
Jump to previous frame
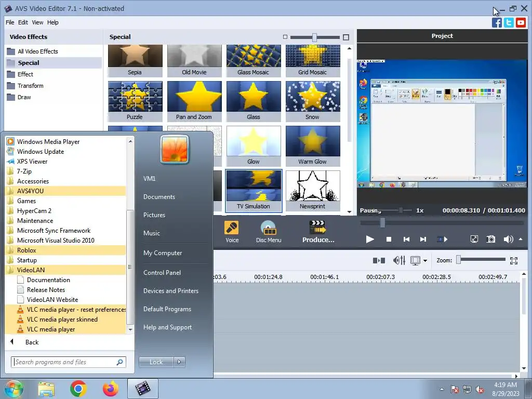406,240
